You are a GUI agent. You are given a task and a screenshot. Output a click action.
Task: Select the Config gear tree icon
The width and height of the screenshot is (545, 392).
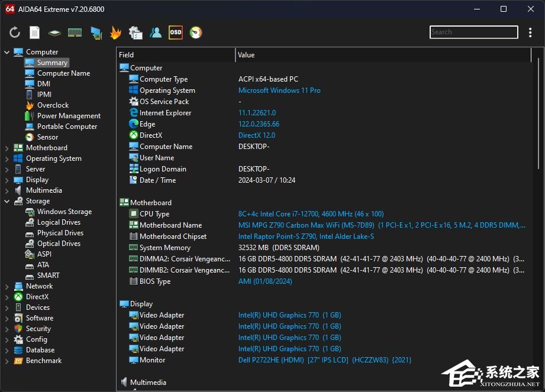18,339
